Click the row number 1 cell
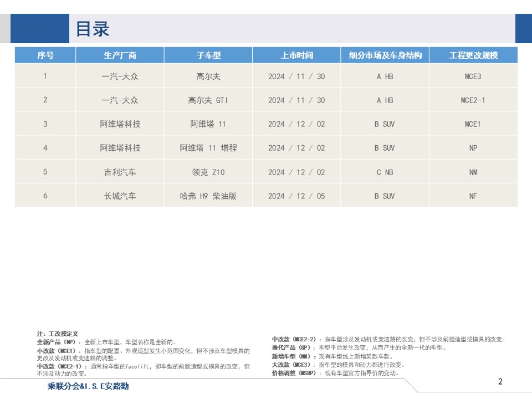The width and height of the screenshot is (532, 399). (x=45, y=76)
